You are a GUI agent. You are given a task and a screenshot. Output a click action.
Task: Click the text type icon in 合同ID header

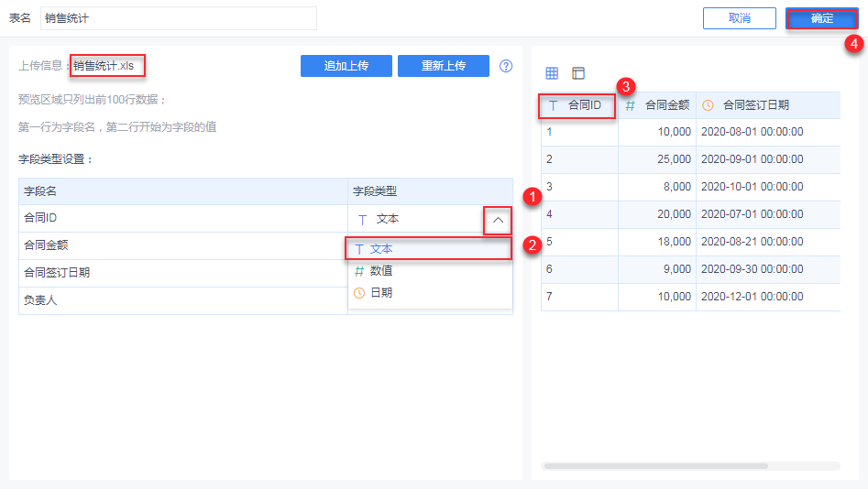click(x=554, y=105)
